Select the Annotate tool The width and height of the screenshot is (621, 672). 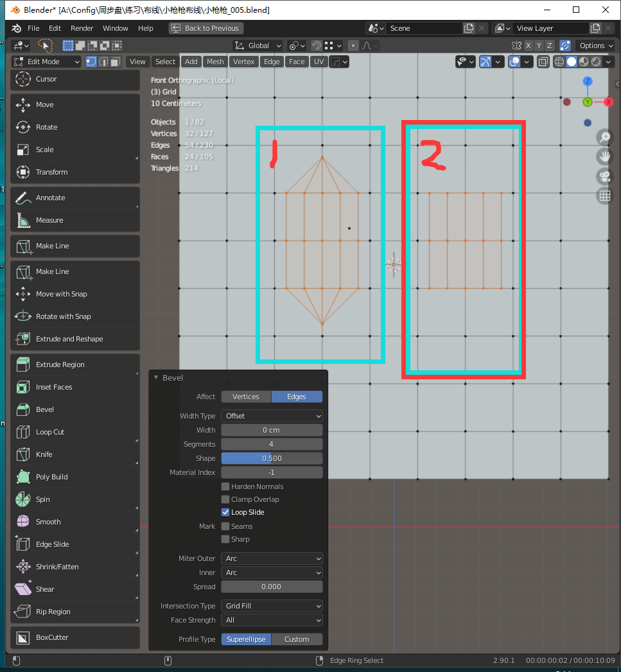coord(75,198)
